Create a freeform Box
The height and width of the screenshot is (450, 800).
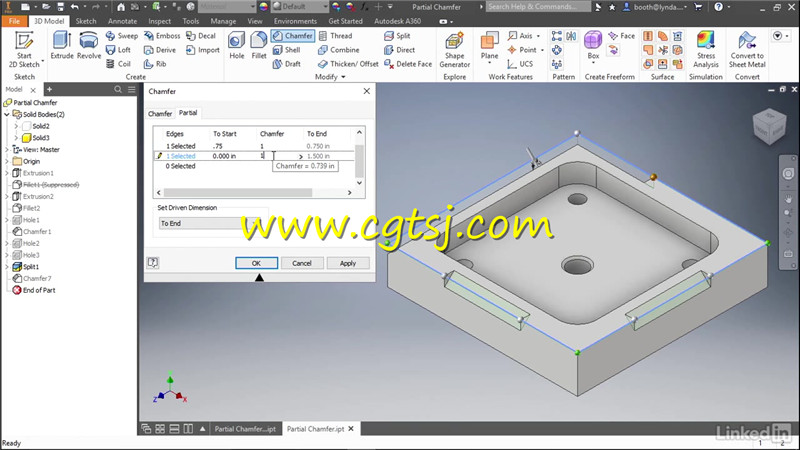click(x=593, y=46)
